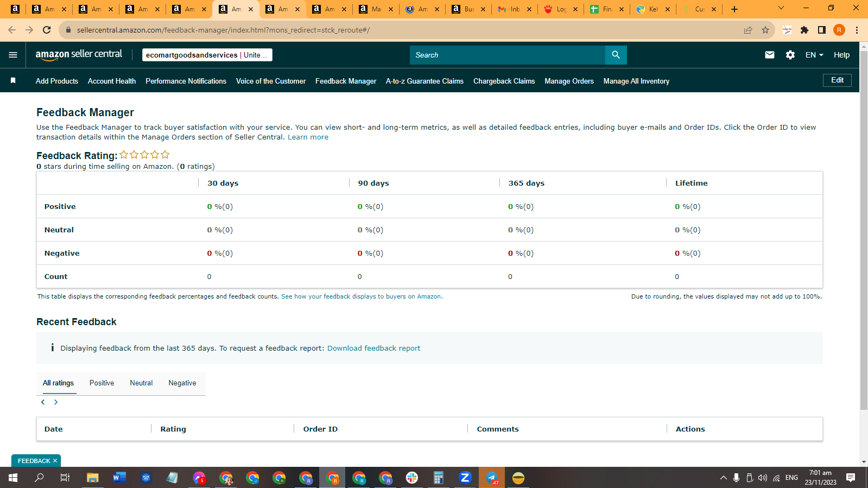Toggle the browser side panel icon
This screenshot has height=488, width=868.
click(822, 30)
